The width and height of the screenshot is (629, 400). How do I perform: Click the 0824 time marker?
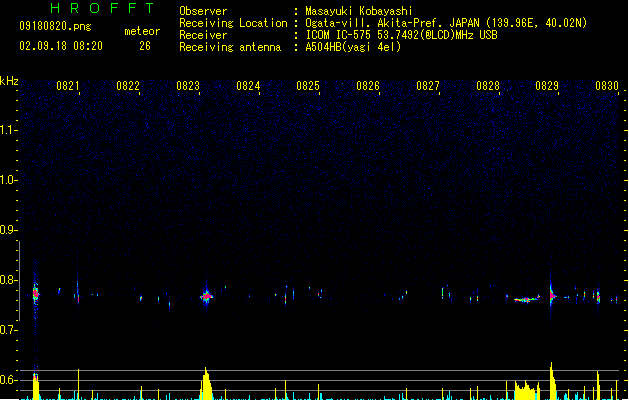point(248,86)
